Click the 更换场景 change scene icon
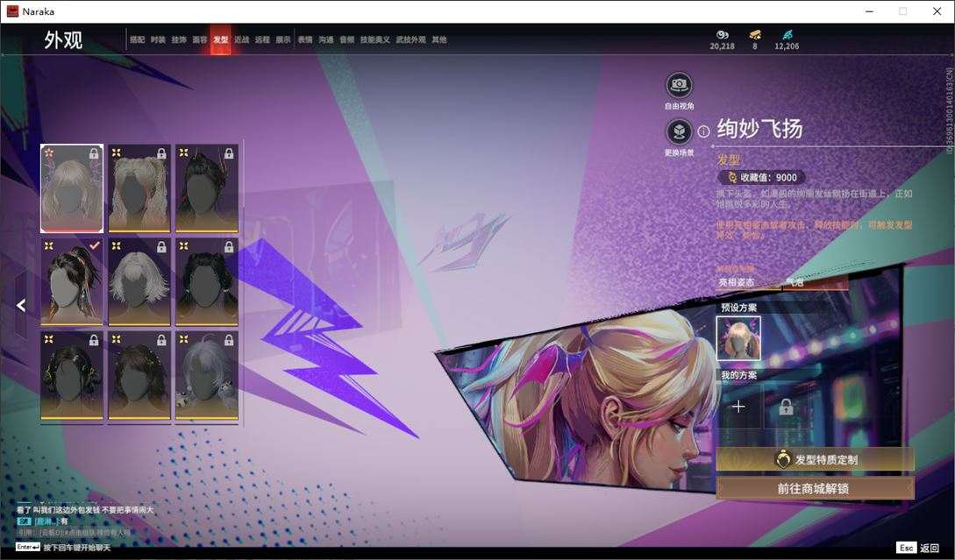955x560 pixels. (679, 131)
